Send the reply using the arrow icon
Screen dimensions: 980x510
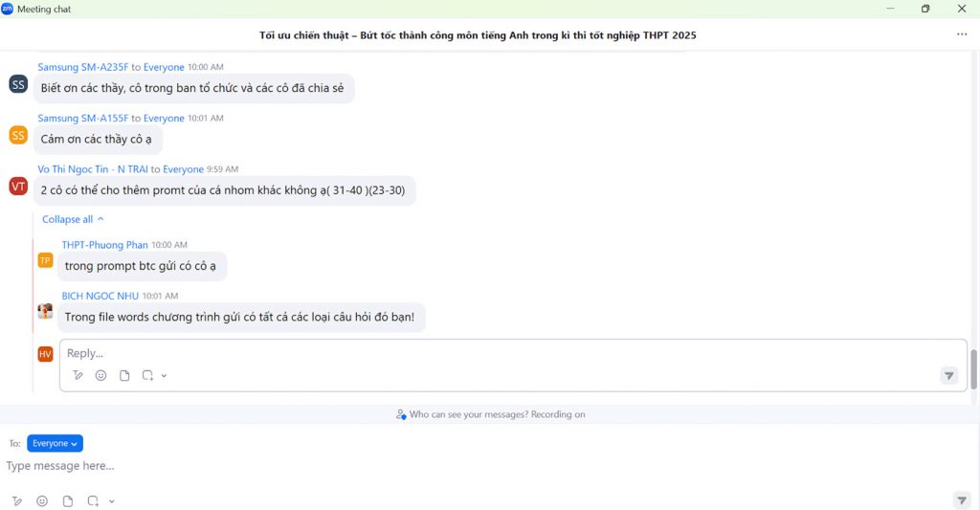[x=948, y=376]
